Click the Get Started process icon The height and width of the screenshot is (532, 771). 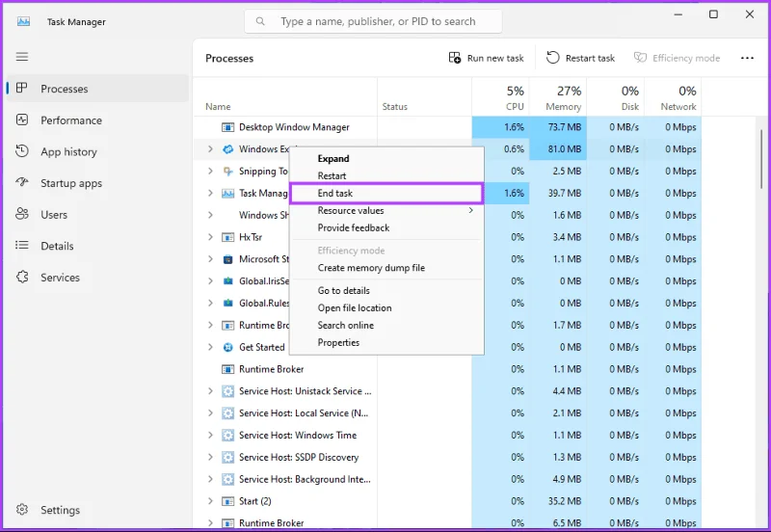coord(227,347)
